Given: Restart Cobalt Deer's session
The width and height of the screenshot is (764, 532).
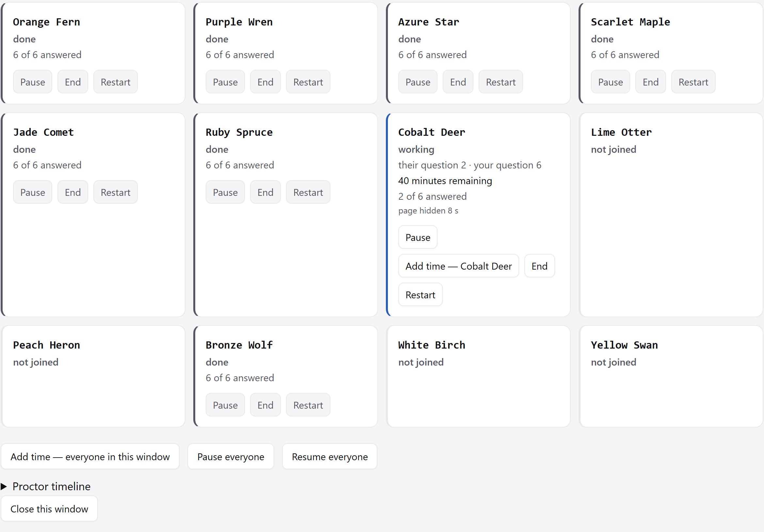Looking at the screenshot, I should tap(420, 295).
